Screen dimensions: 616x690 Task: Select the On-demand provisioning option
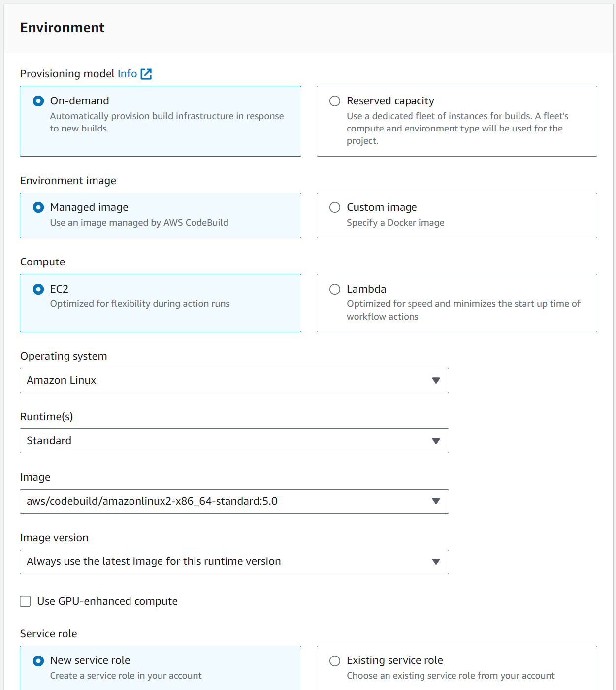coord(38,101)
